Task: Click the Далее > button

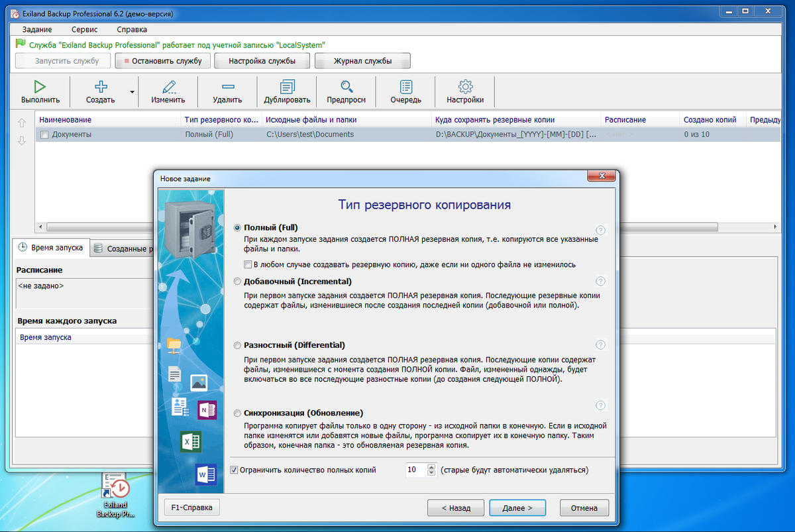Action: coord(517,508)
